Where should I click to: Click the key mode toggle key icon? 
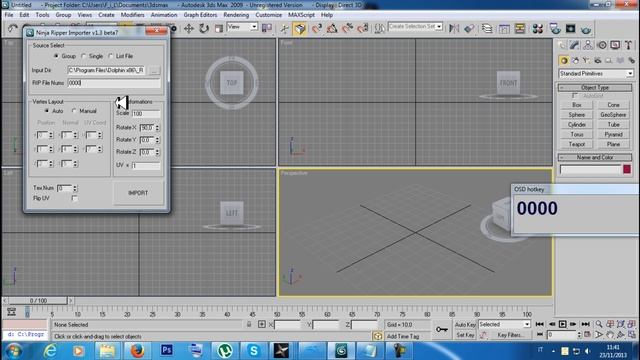[442, 329]
